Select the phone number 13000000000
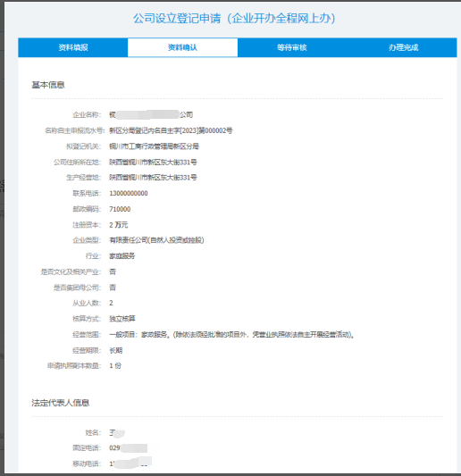 (129, 194)
